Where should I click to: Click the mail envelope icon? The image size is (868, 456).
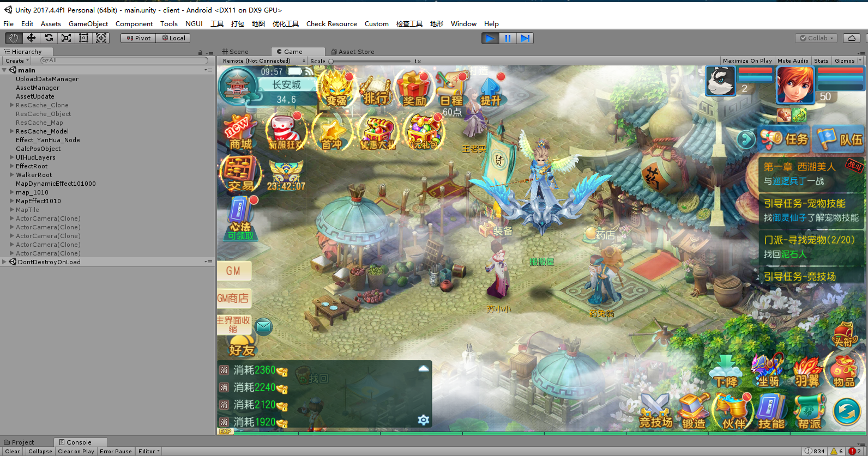(x=263, y=326)
